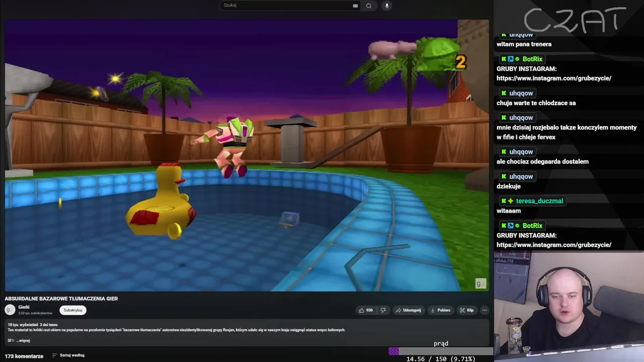
Task: Create a clip with Klip button
Action: [x=467, y=310]
